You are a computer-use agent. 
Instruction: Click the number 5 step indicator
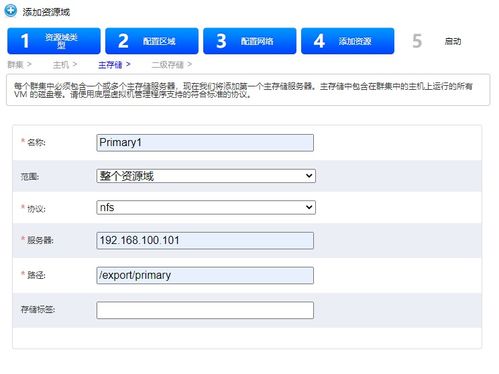coord(417,41)
